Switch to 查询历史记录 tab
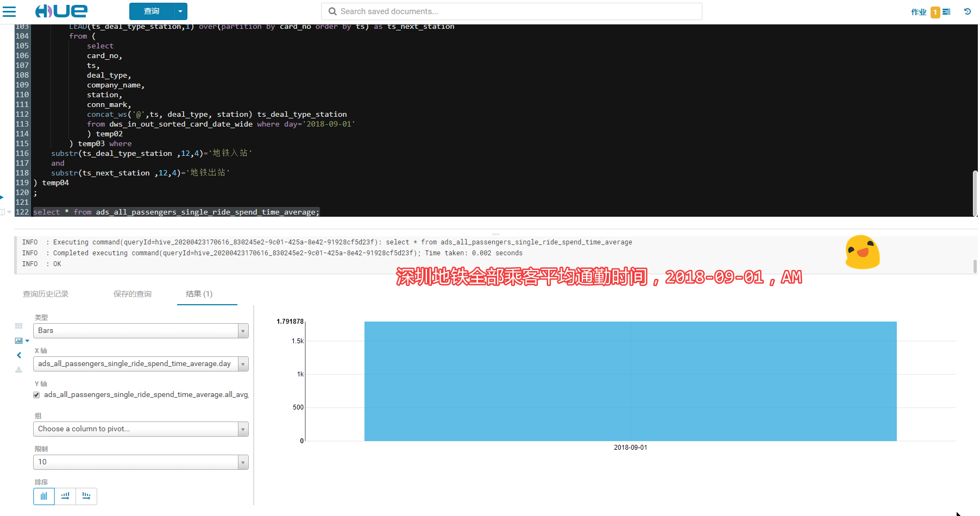The image size is (980, 516). 46,294
